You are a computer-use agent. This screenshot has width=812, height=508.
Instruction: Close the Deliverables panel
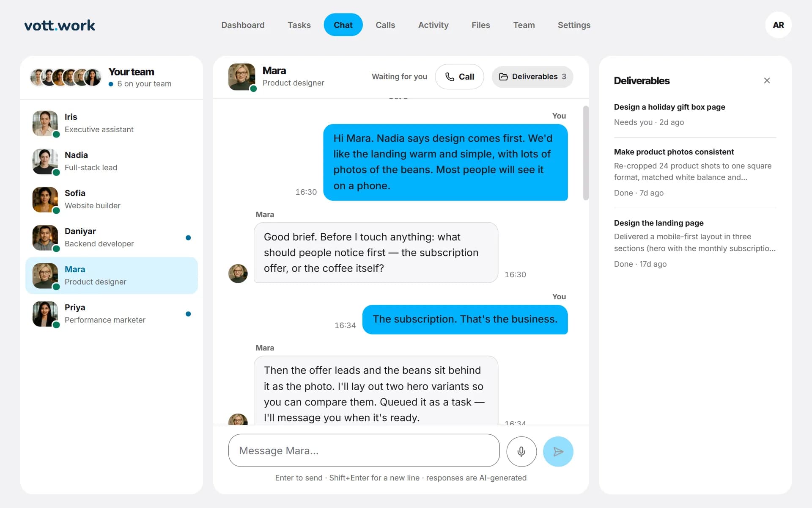click(767, 80)
